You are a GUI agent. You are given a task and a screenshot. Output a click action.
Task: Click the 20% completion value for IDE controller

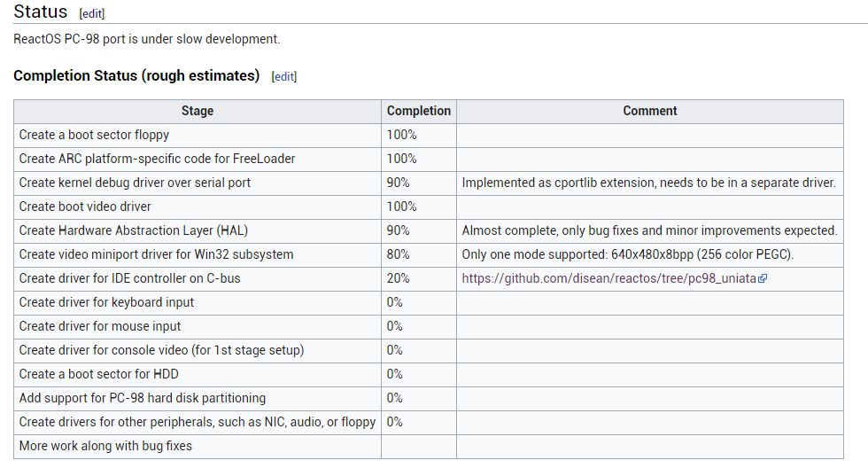point(398,278)
